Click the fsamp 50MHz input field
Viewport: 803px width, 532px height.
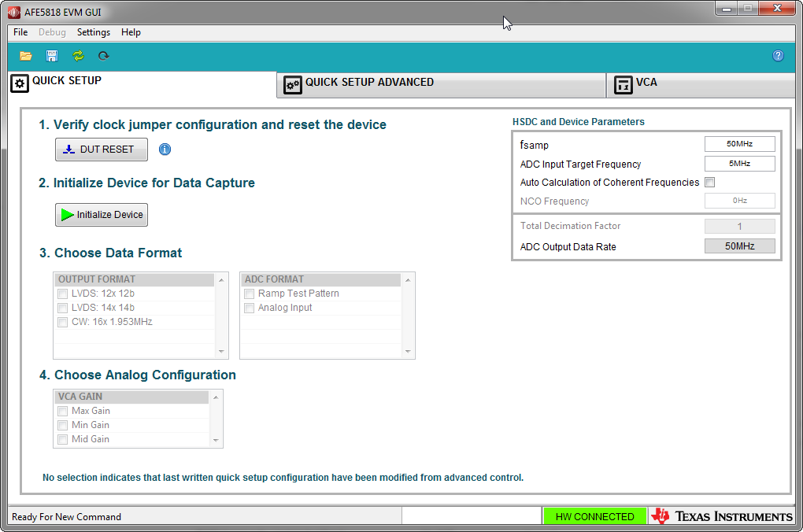[x=739, y=144]
